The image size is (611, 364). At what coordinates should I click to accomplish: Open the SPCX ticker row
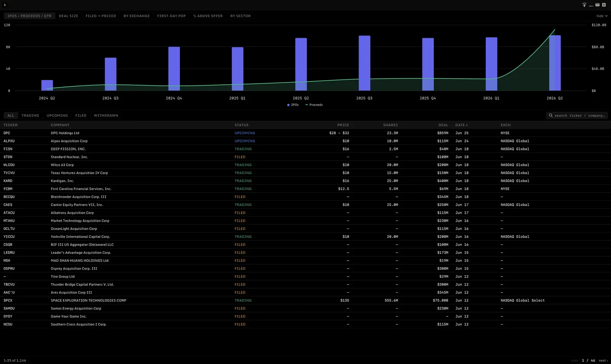(305, 300)
